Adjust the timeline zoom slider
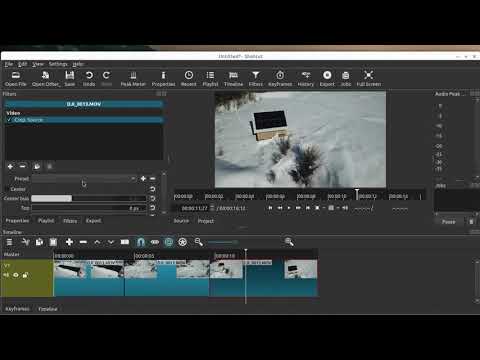This screenshot has width=480, height=360. click(223, 242)
